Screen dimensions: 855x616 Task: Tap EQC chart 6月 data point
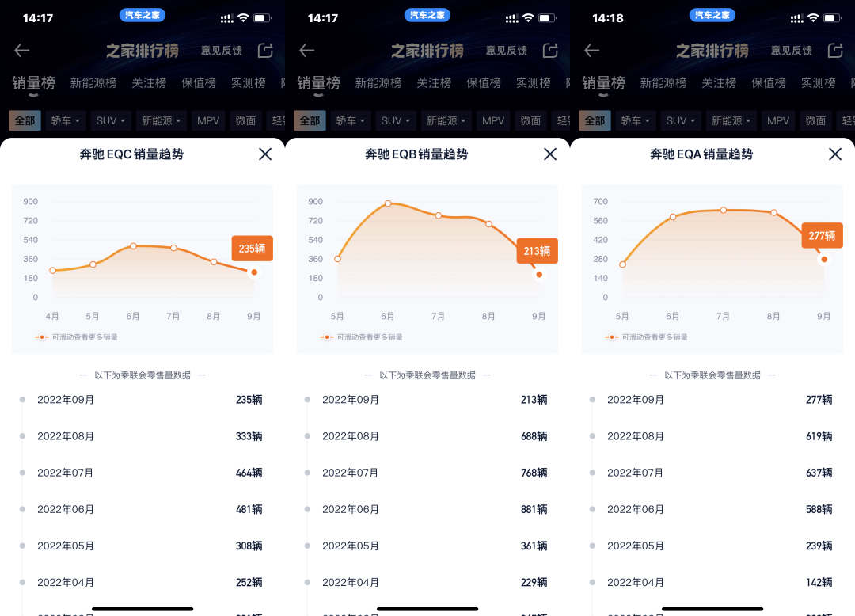tap(133, 246)
